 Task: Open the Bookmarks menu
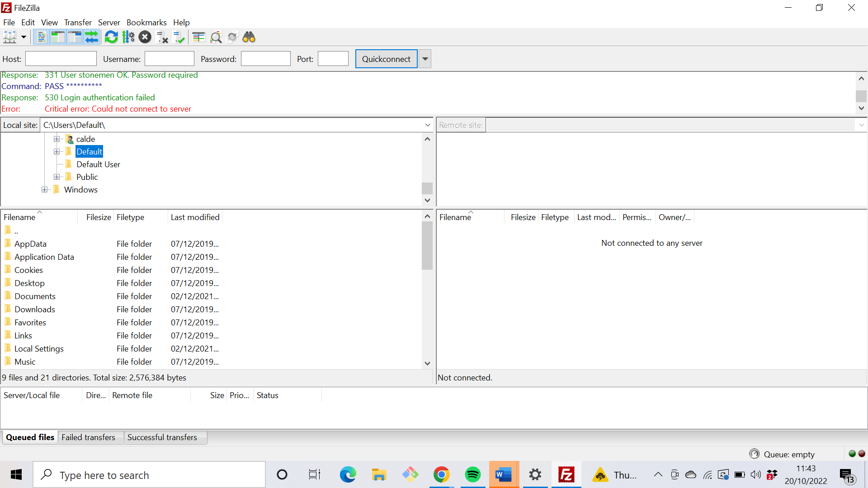coord(146,22)
